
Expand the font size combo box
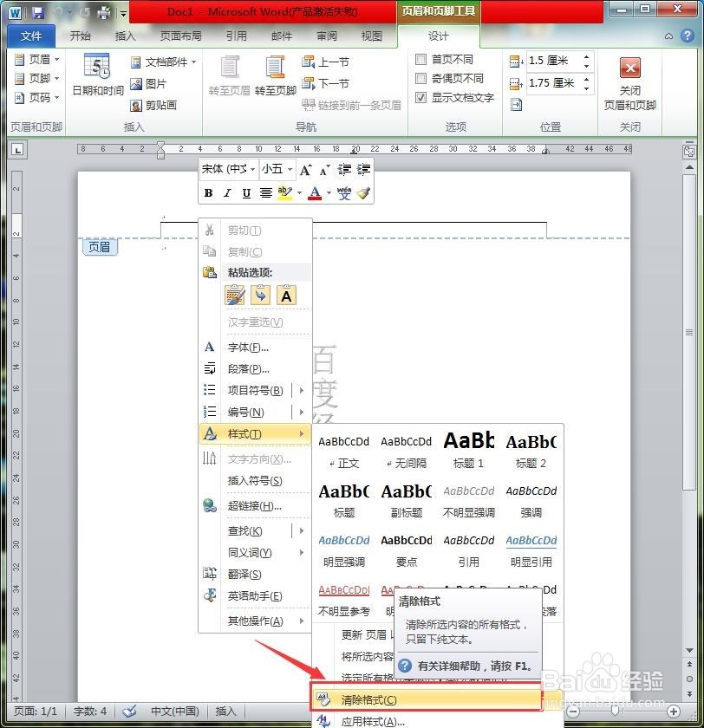(x=290, y=169)
